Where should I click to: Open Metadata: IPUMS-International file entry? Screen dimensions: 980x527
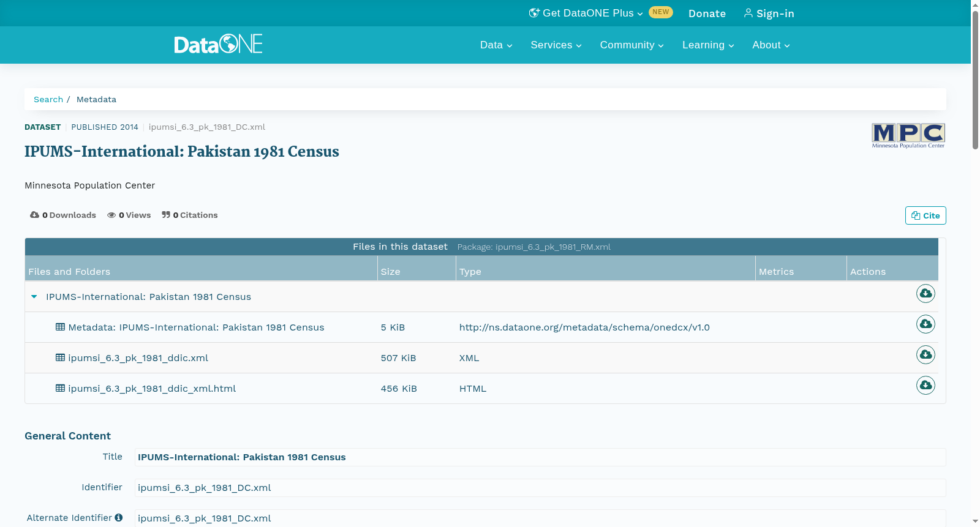pyautogui.click(x=196, y=327)
